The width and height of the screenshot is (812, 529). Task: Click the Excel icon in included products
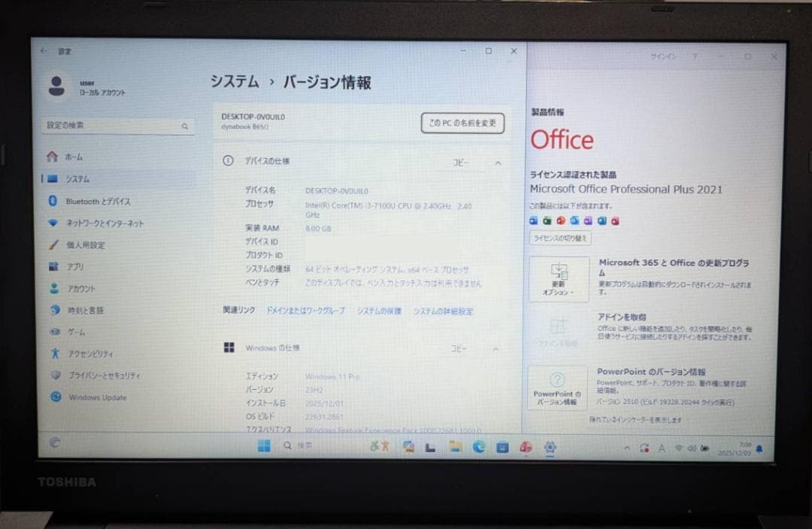click(x=549, y=220)
